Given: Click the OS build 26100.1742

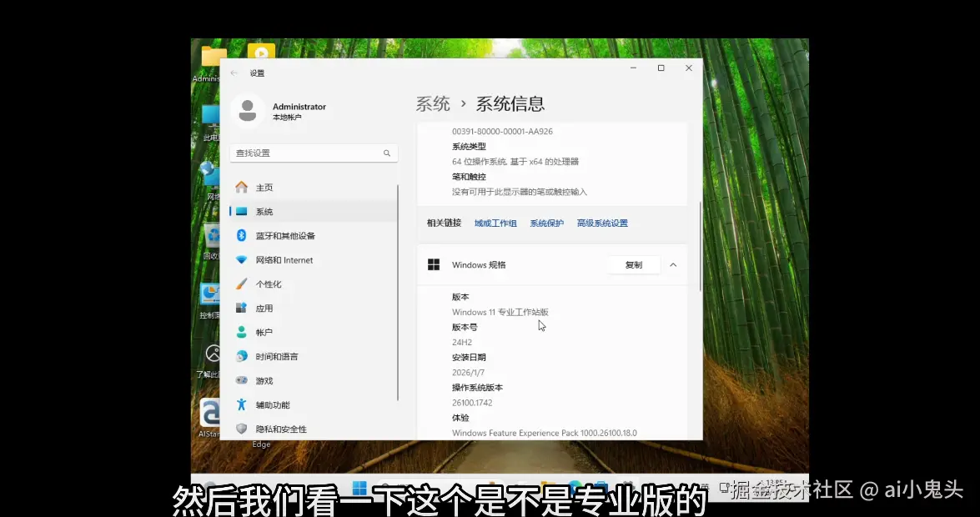Looking at the screenshot, I should tap(472, 403).
